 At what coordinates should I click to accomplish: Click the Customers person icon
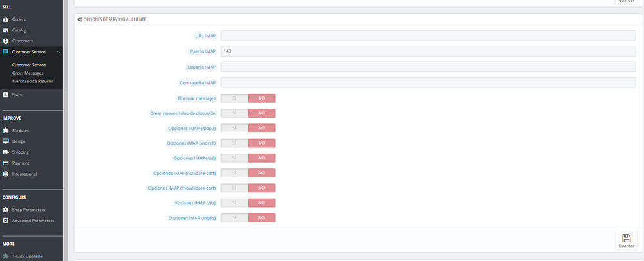[x=5, y=41]
